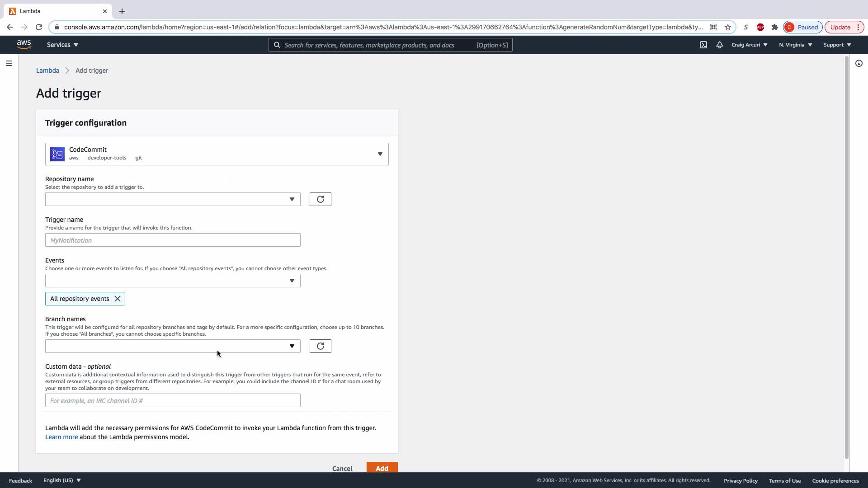
Task: Open the info panel icon
Action: (859, 63)
